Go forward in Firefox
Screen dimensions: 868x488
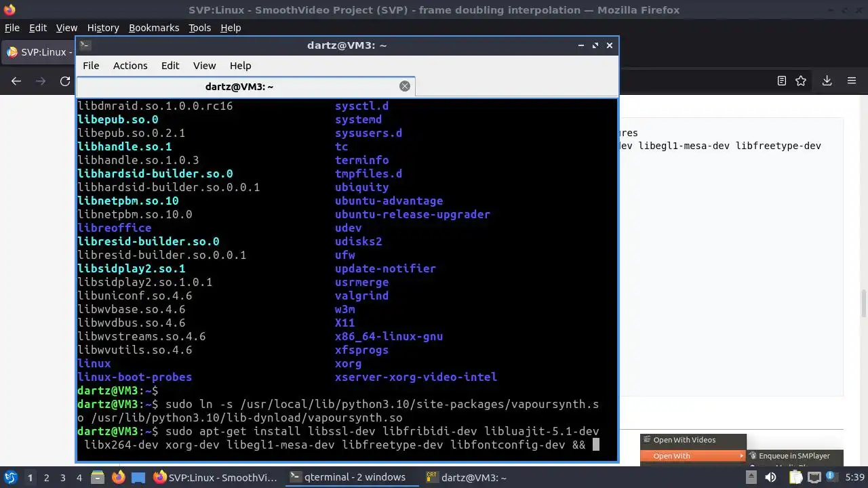pyautogui.click(x=41, y=81)
